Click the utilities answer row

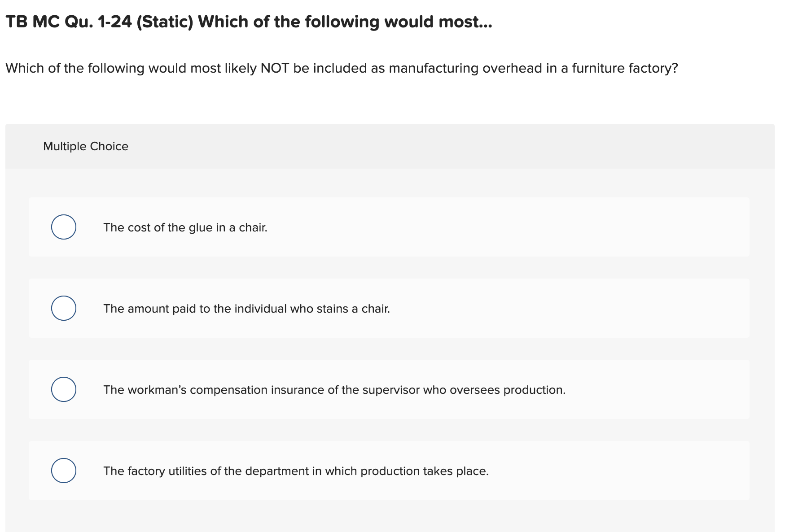[x=389, y=471]
